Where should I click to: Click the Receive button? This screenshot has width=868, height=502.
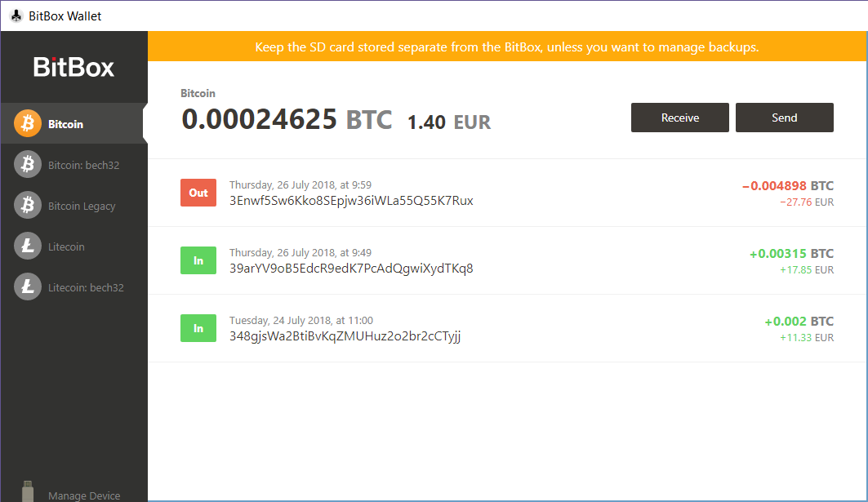[x=679, y=118]
